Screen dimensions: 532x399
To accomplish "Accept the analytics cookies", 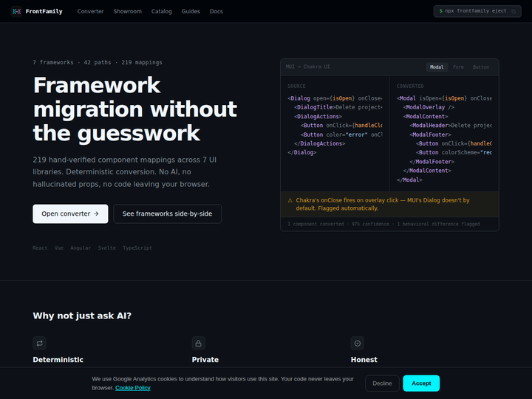I will pyautogui.click(x=421, y=383).
